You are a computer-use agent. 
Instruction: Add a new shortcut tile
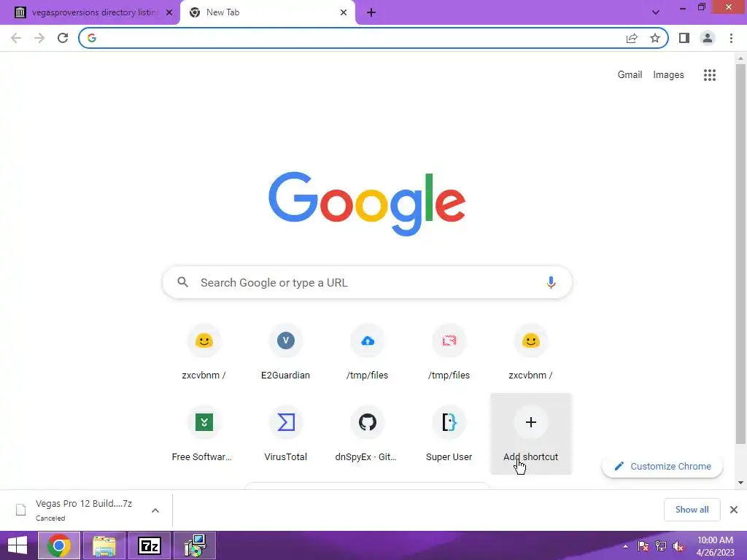pyautogui.click(x=531, y=435)
